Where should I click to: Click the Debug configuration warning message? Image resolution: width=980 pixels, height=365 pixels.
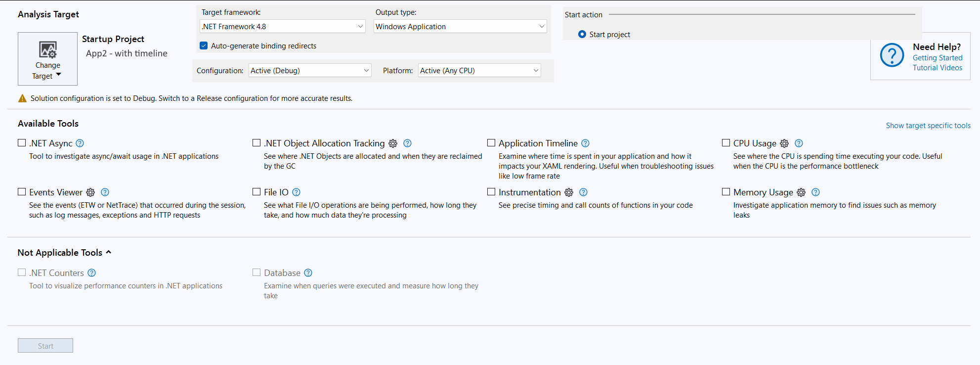pos(191,98)
